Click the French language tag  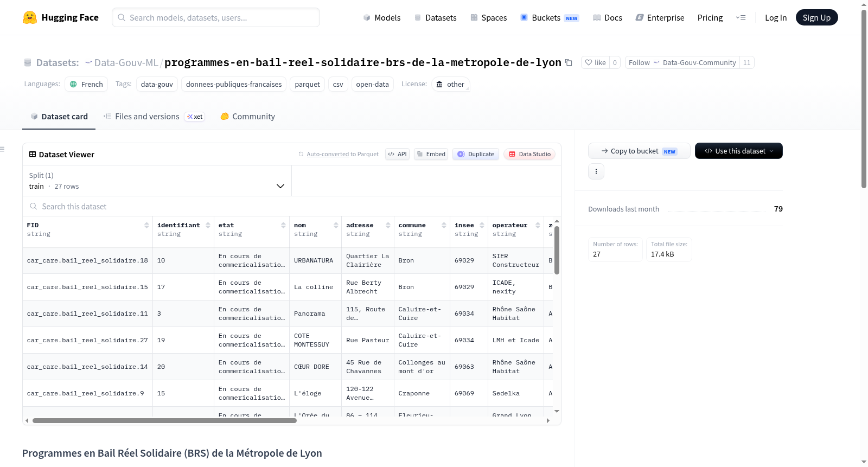(86, 84)
